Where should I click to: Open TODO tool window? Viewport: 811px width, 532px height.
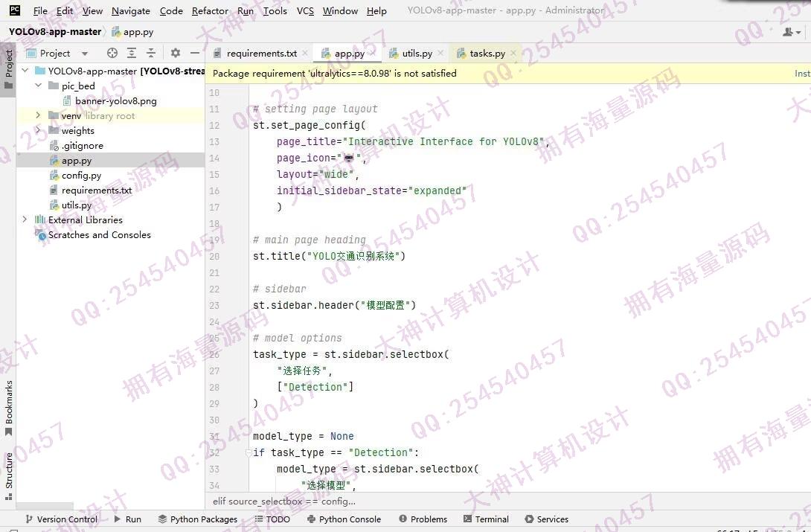coord(272,519)
